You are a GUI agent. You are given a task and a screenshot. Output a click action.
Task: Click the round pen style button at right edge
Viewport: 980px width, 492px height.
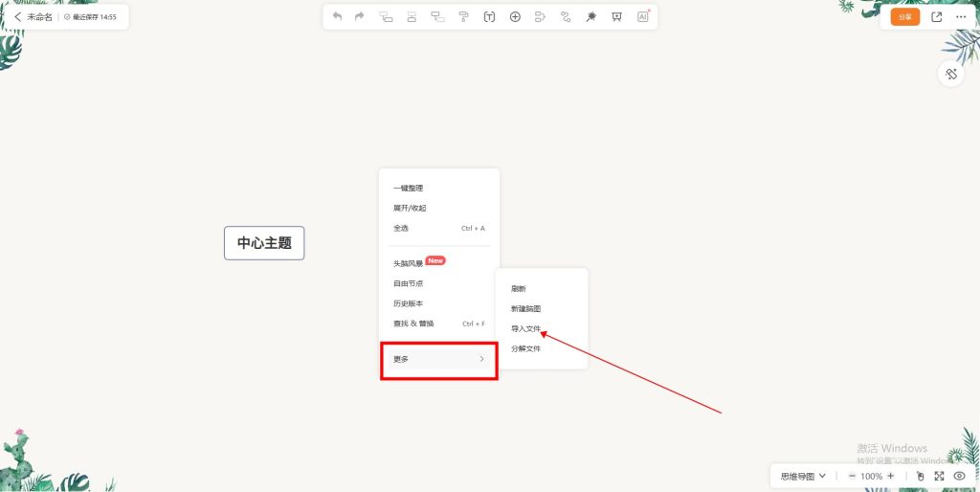951,74
